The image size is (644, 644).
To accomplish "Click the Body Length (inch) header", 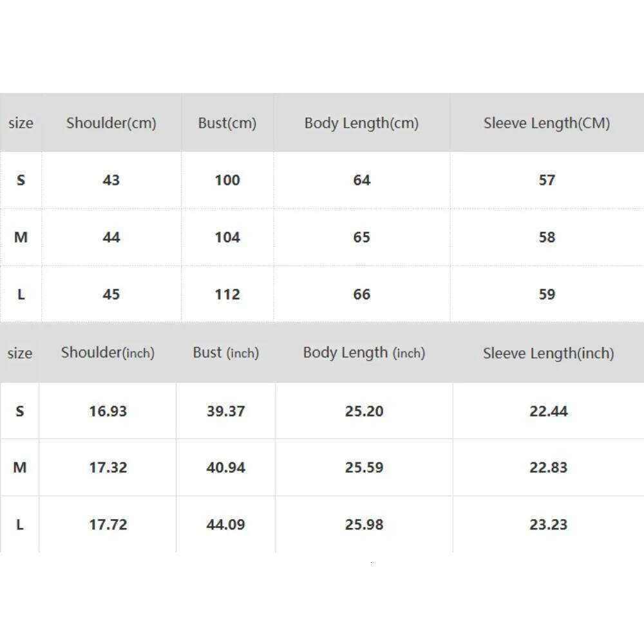I will click(364, 353).
